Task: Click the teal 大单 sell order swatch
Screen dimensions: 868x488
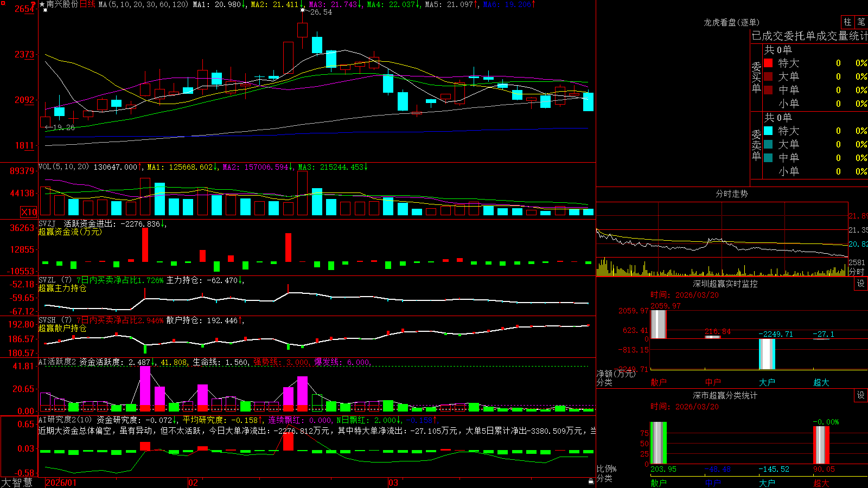Action: [768, 144]
